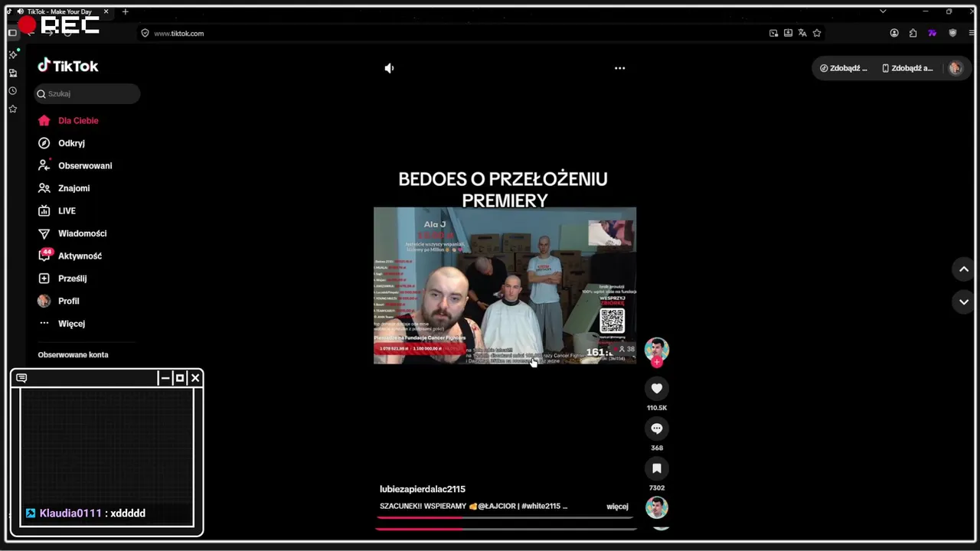The height and width of the screenshot is (551, 980).
Task: Click site security shield in address bar
Action: (145, 33)
